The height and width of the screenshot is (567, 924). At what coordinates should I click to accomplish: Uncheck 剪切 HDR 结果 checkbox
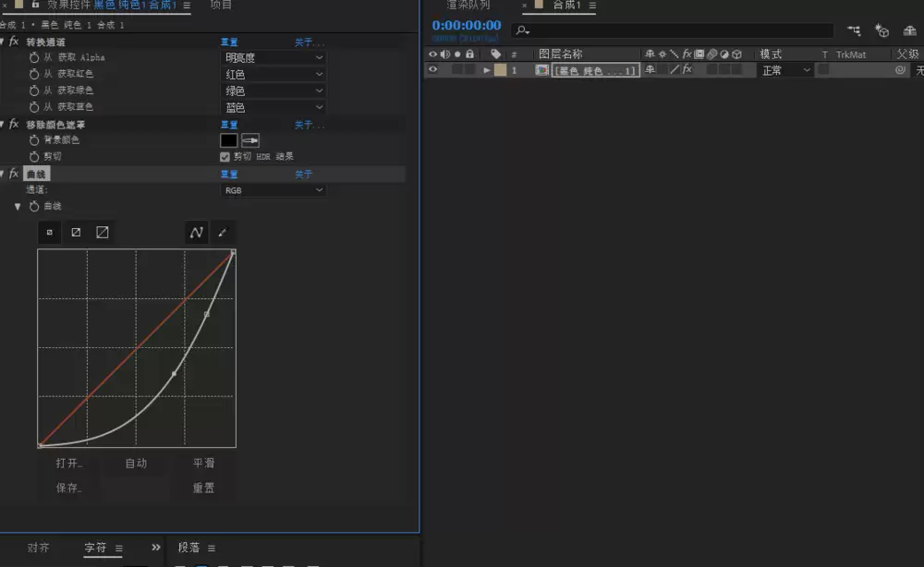click(x=225, y=157)
